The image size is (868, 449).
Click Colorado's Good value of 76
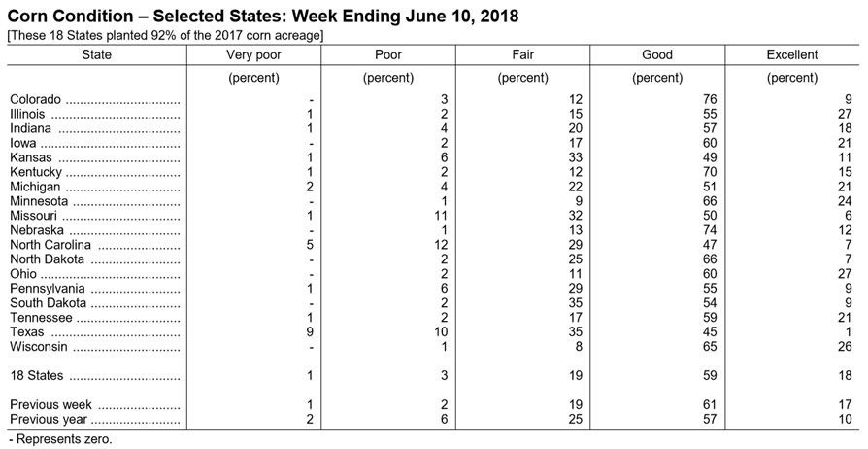tap(709, 100)
